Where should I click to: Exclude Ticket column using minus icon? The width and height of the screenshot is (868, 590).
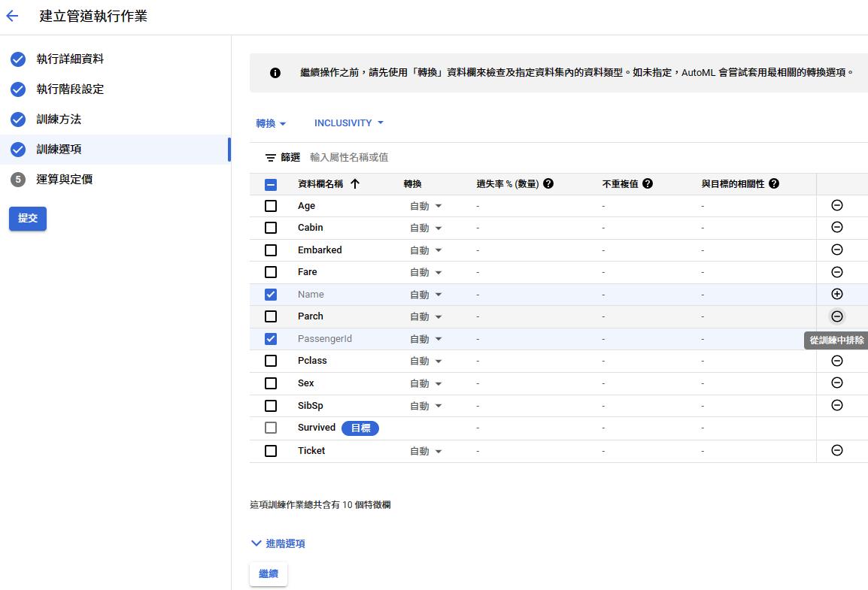836,450
